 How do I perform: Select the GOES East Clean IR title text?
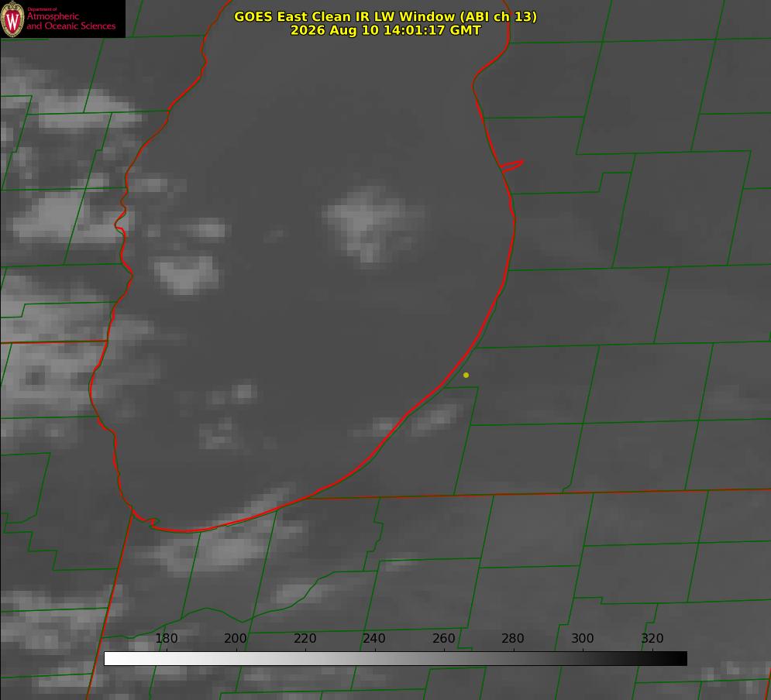pyautogui.click(x=385, y=16)
